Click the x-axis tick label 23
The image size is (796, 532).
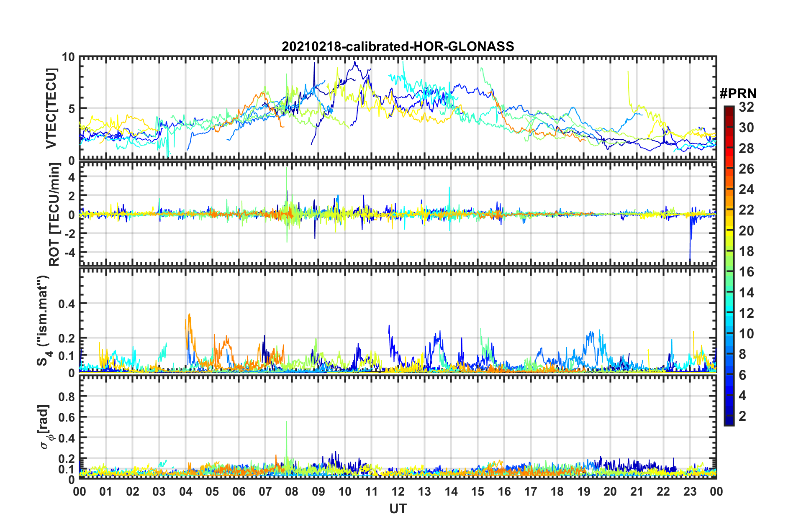[x=690, y=491]
